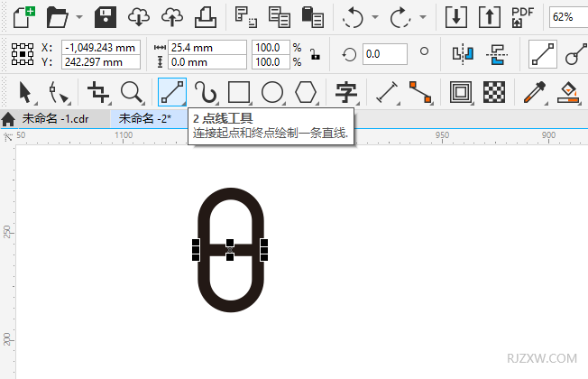The image size is (588, 379).
Task: Publish to PDF
Action: tap(523, 17)
